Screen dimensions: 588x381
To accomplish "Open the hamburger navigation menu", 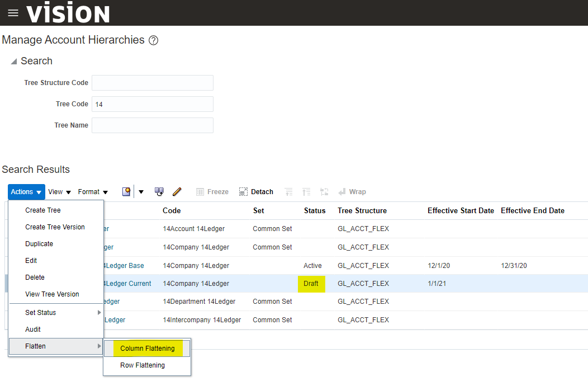I will click(x=13, y=13).
